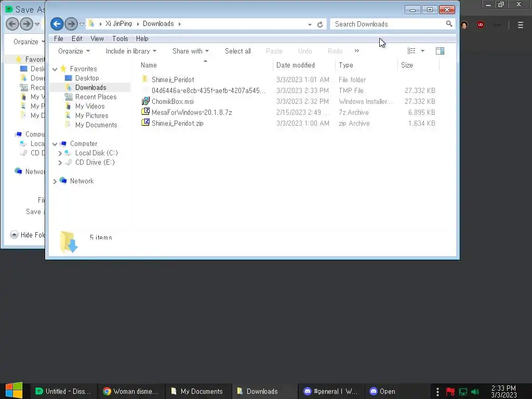Switch to My Documents taskbar window
Image resolution: width=532 pixels, height=399 pixels.
[x=198, y=391]
